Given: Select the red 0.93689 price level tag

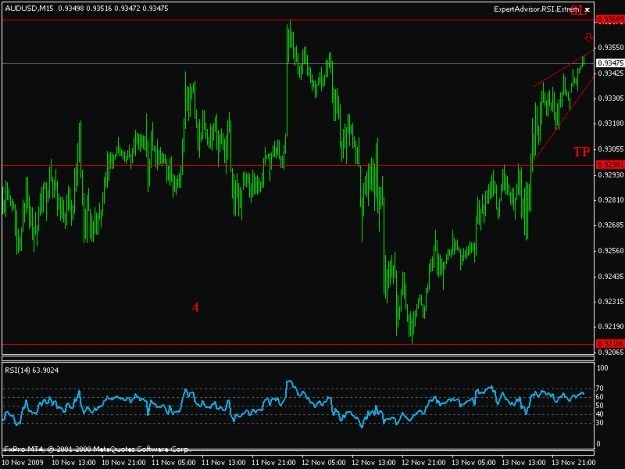Looking at the screenshot, I should pyautogui.click(x=610, y=20).
